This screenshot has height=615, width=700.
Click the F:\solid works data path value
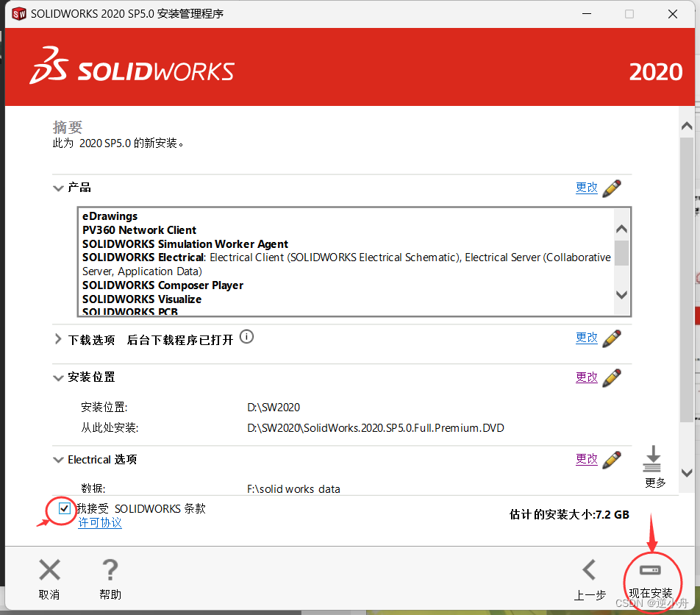click(x=293, y=489)
